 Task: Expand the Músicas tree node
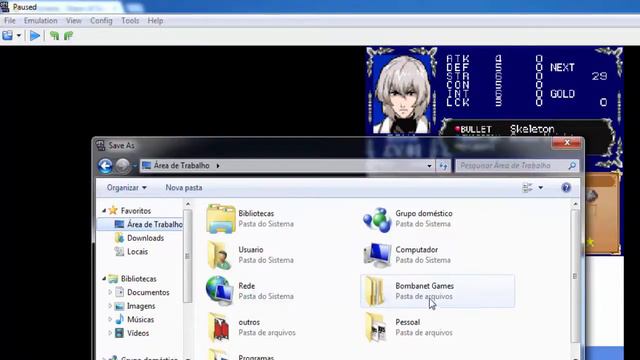(x=110, y=320)
